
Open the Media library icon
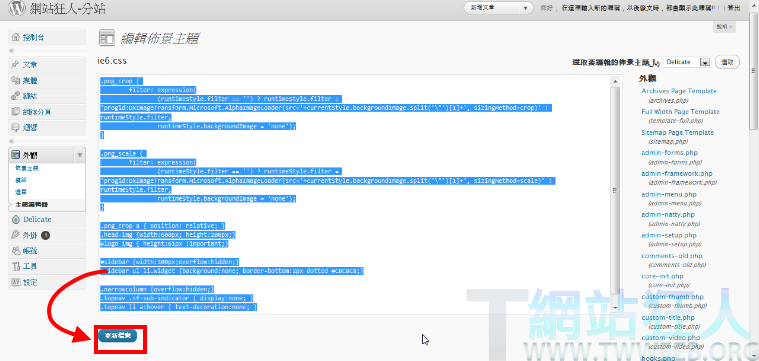click(15, 80)
